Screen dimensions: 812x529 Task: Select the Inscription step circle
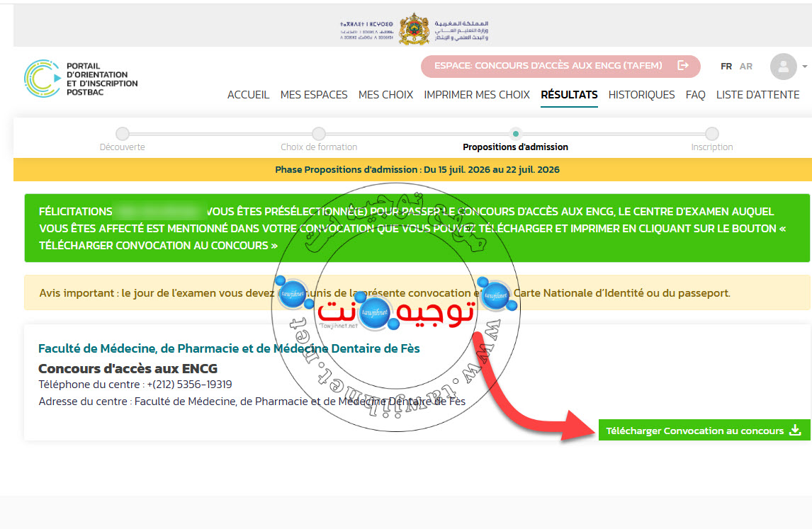coord(712,134)
